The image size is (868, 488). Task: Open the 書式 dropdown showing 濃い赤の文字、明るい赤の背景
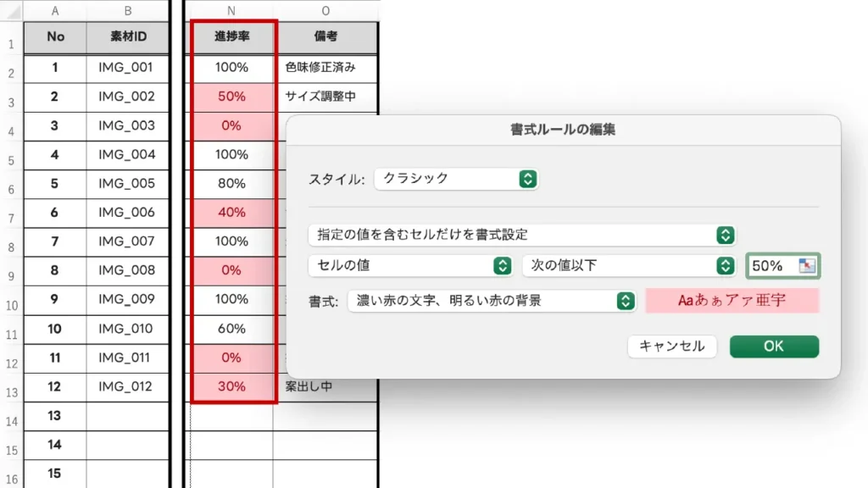pos(492,301)
